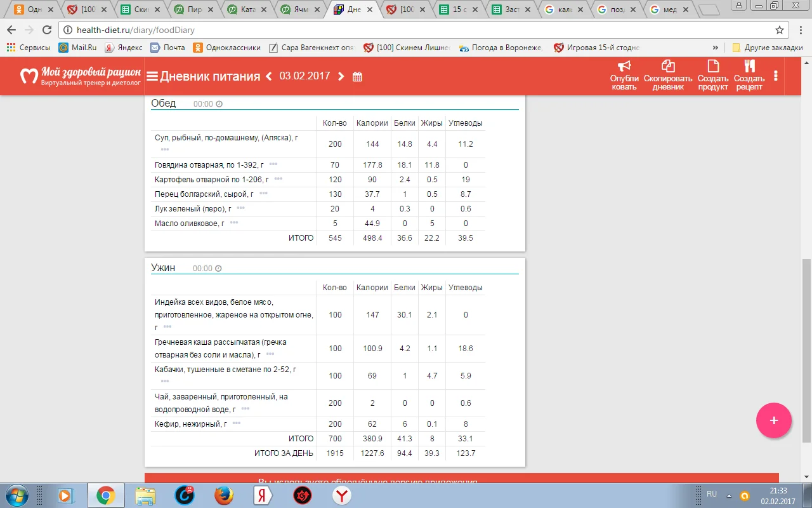Click the Обед heading

[164, 104]
